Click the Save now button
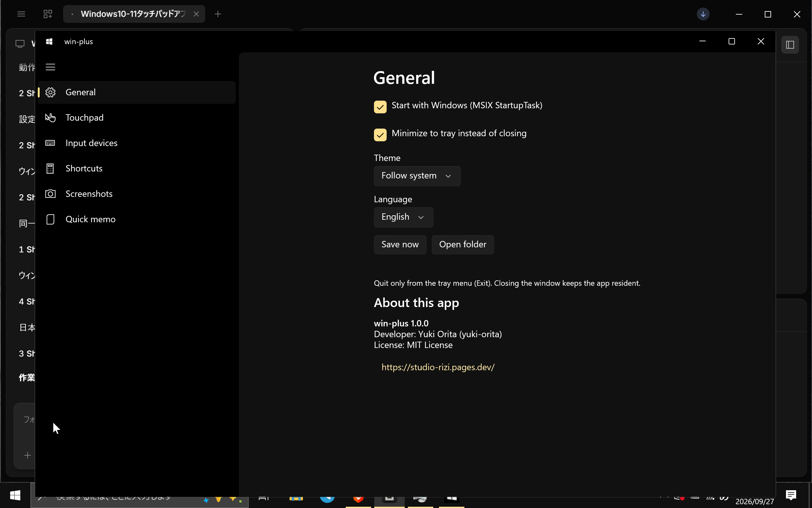 pos(400,244)
